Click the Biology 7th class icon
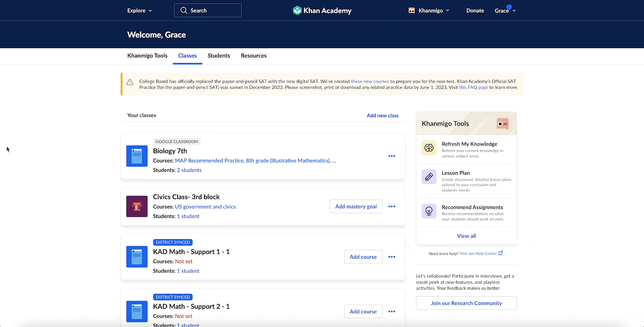644x327 pixels. pos(137,156)
